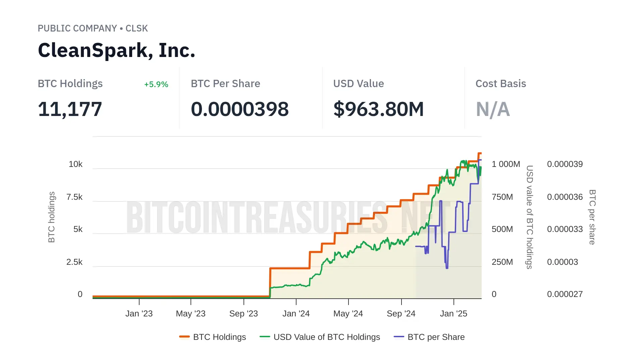Toggle USD Value of BTC Holdings legend
This screenshot has width=644, height=362.
coord(327,337)
